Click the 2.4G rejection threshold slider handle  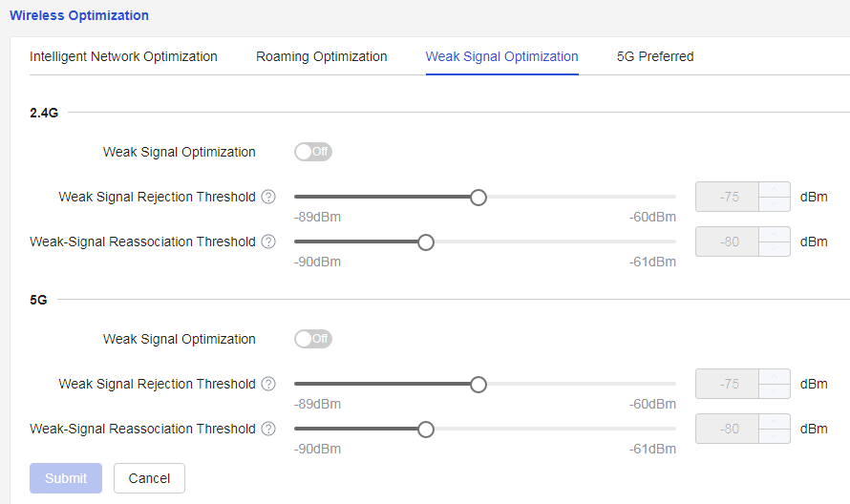click(x=478, y=198)
